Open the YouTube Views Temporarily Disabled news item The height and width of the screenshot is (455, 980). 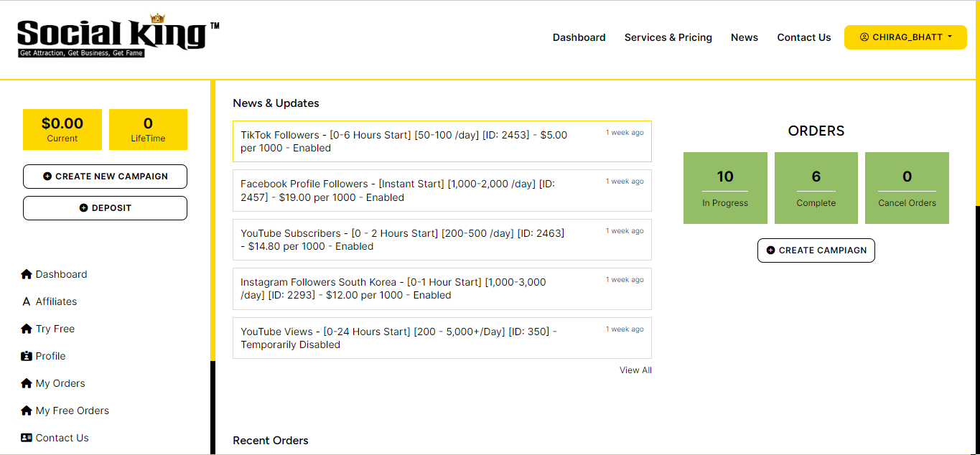click(442, 338)
